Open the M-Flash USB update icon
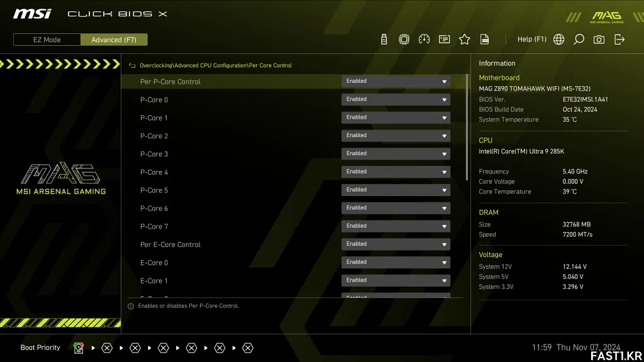This screenshot has height=362, width=644. [384, 40]
